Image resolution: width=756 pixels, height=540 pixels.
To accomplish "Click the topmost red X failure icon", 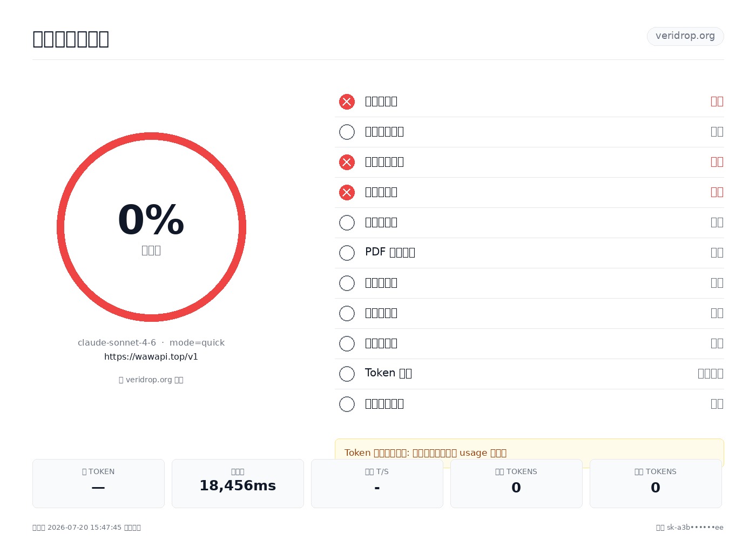I will point(347,102).
